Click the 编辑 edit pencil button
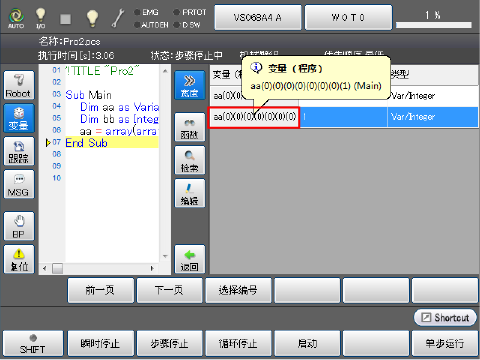Viewport: 480px width, 360px height. tap(190, 193)
